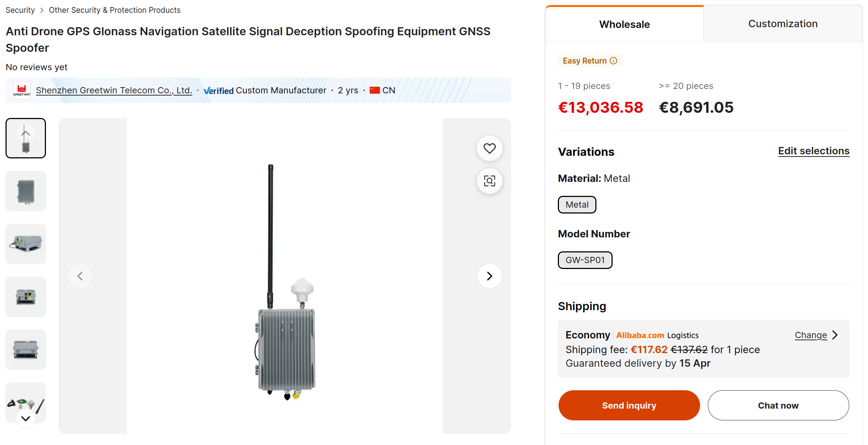The width and height of the screenshot is (868, 445).
Task: Click the Greetwin supplier logo
Action: coord(22,90)
